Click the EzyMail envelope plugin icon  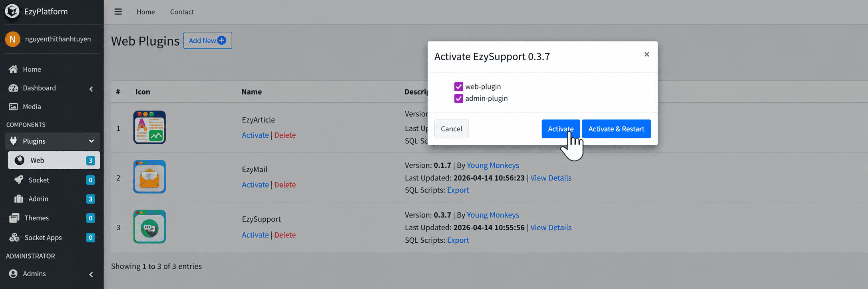[x=149, y=177]
